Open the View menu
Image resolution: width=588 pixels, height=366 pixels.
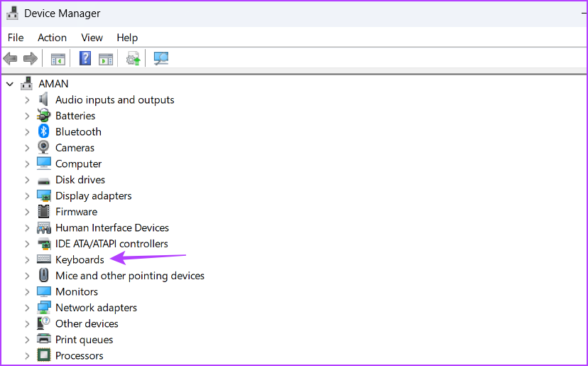point(92,38)
